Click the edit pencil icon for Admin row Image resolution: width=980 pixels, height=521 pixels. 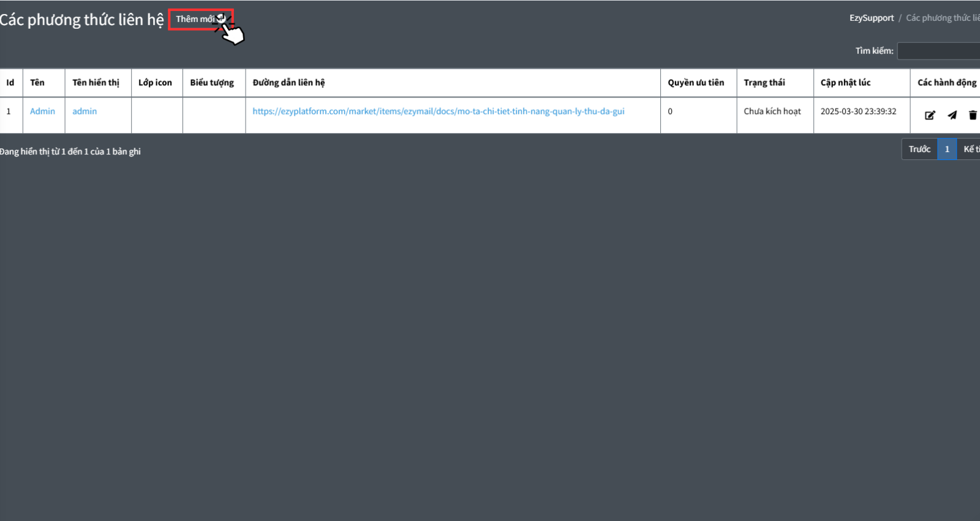tap(930, 115)
